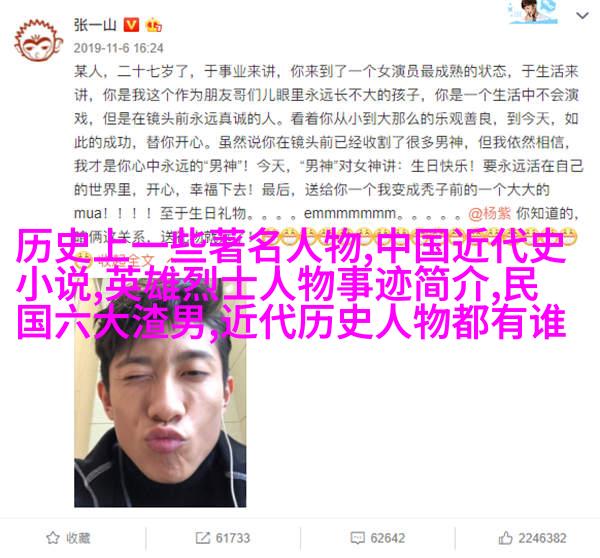Click the card decoration image at top right

coord(534,12)
